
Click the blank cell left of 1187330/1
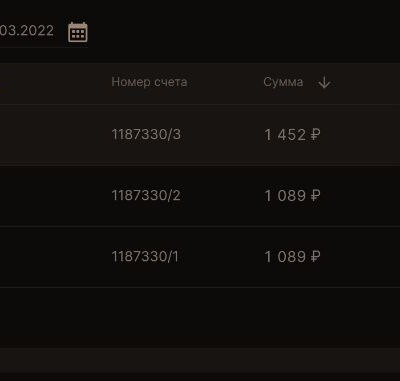pyautogui.click(x=53, y=257)
